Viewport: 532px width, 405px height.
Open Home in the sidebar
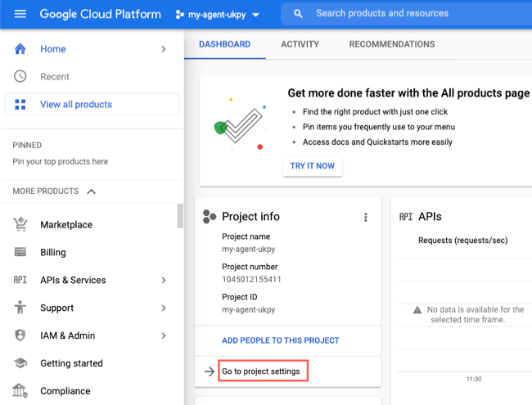point(53,49)
